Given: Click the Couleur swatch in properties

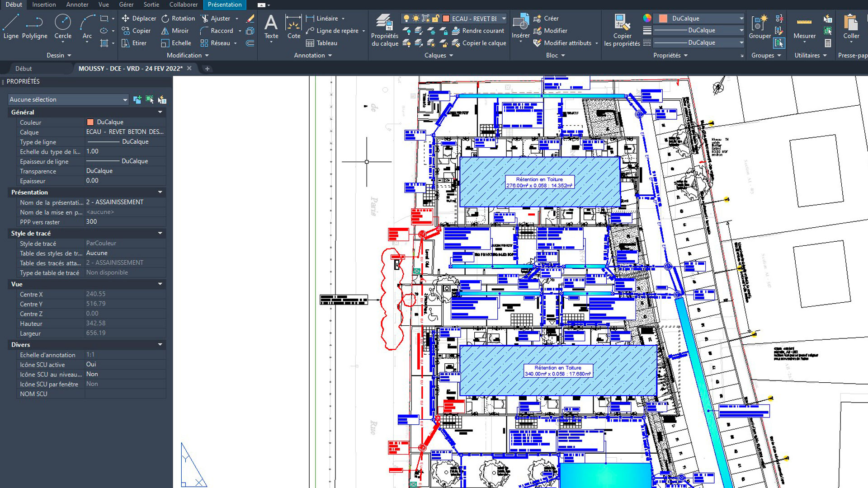Looking at the screenshot, I should [x=90, y=122].
